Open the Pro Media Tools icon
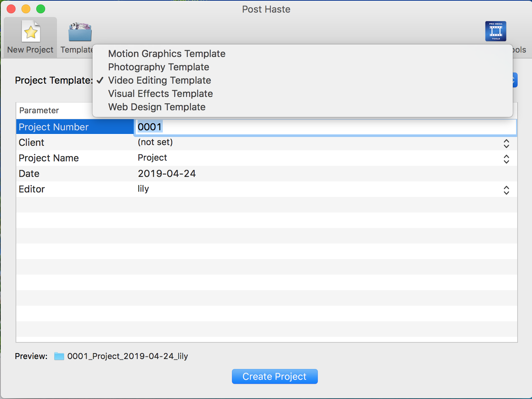The height and width of the screenshot is (399, 532). point(496,31)
